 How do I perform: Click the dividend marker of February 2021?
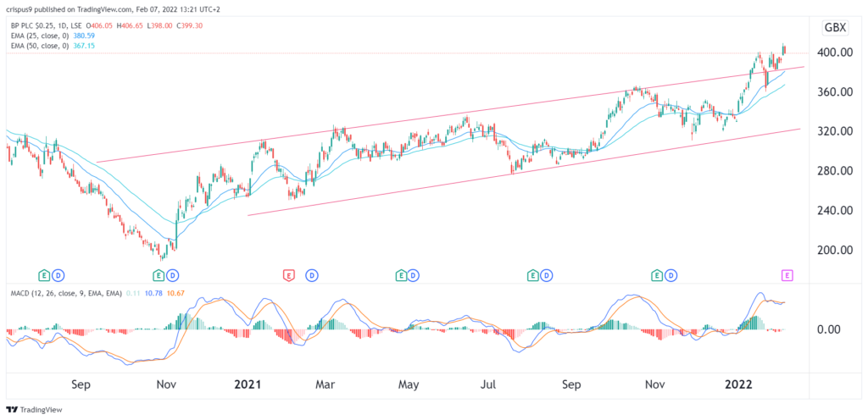pyautogui.click(x=312, y=274)
